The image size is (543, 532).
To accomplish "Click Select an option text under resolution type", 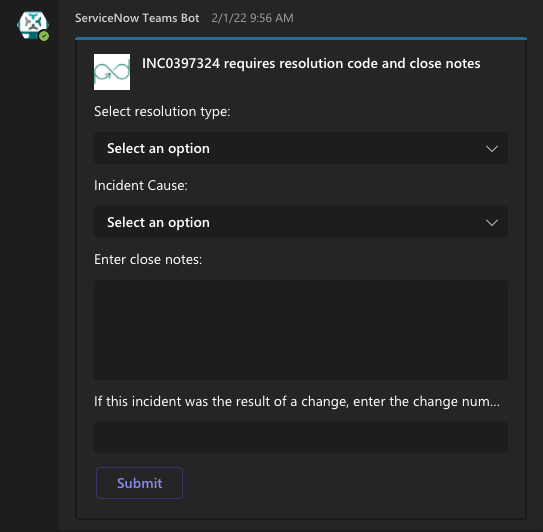I will coord(158,149).
